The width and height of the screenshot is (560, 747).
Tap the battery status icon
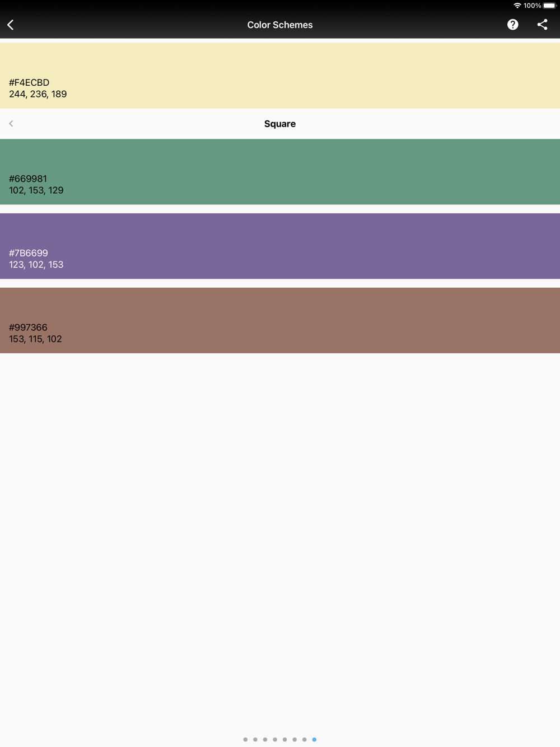[x=549, y=6]
